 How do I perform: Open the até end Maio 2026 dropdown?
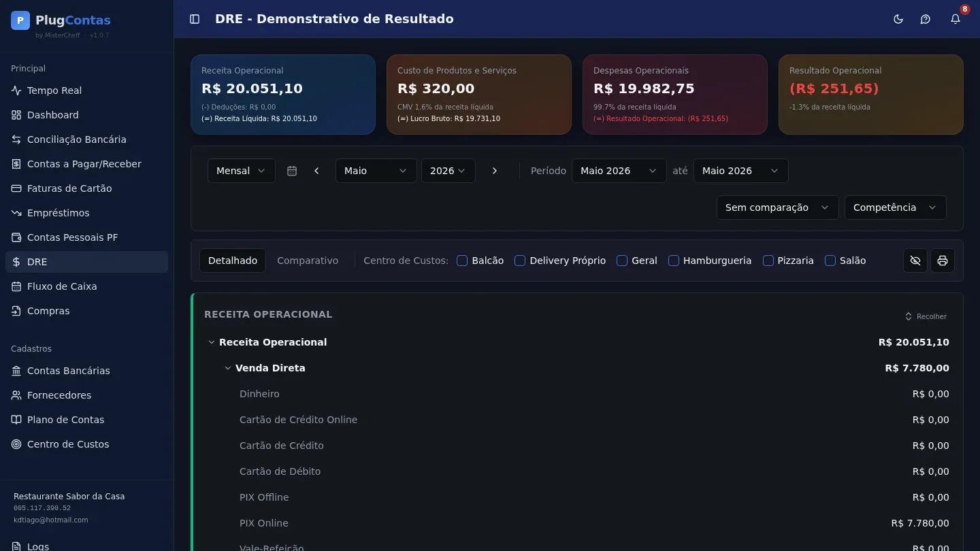pos(741,171)
